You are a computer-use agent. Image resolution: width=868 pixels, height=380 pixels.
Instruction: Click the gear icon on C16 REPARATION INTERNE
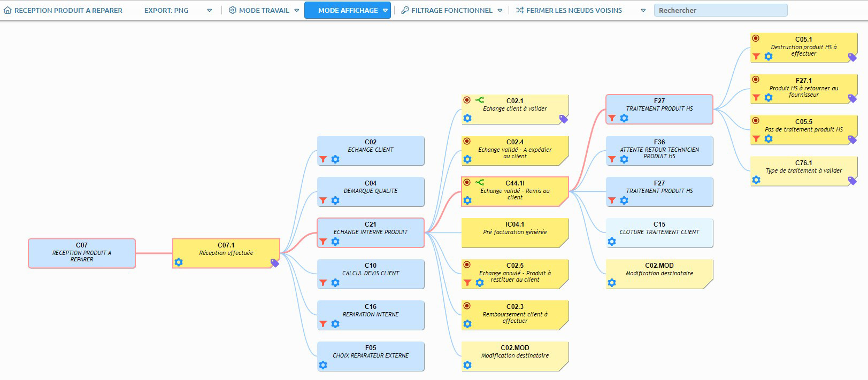335,324
